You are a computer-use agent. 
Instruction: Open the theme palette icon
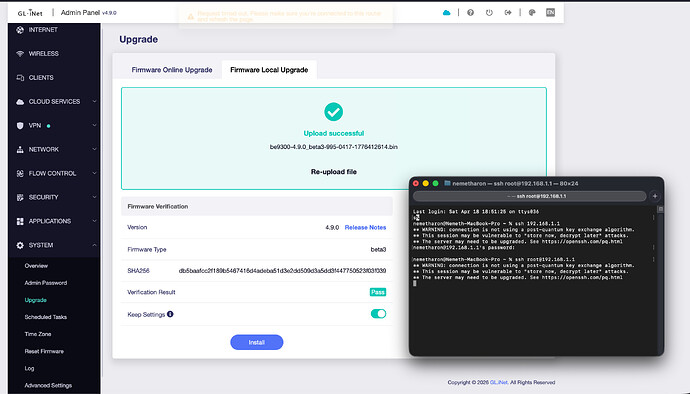click(x=532, y=13)
